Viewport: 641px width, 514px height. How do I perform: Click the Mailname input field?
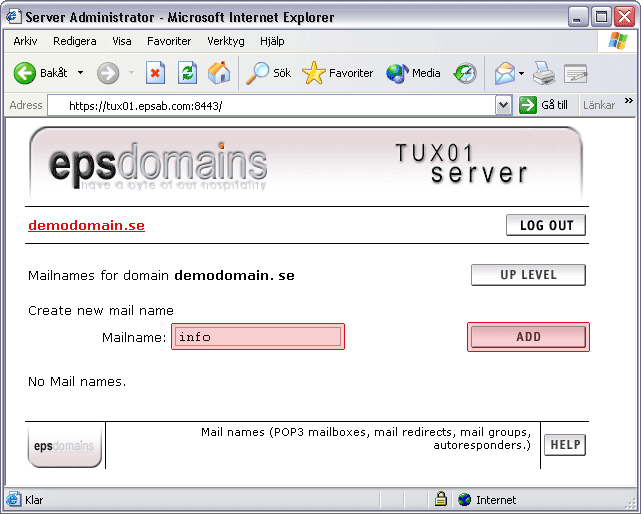(x=258, y=337)
